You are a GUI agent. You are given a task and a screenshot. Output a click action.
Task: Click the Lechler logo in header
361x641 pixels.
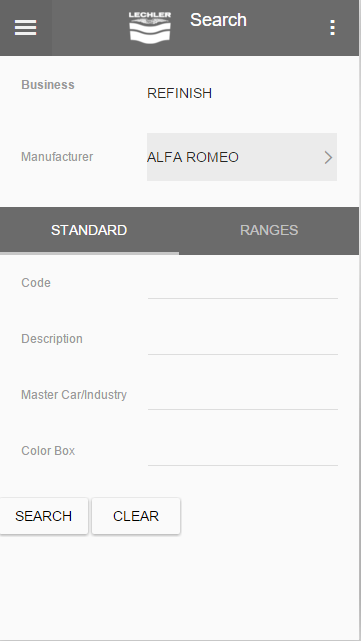coord(150,27)
